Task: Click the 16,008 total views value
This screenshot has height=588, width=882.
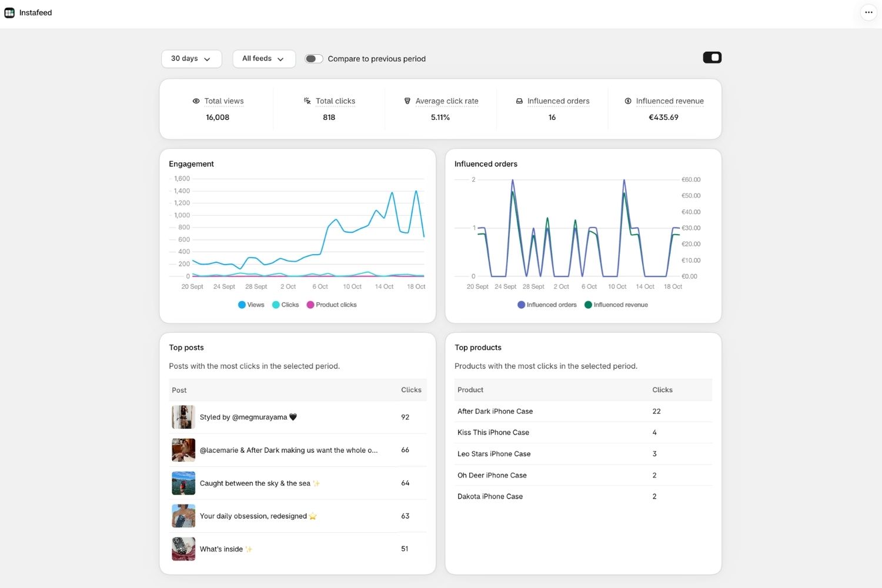Action: 218,118
